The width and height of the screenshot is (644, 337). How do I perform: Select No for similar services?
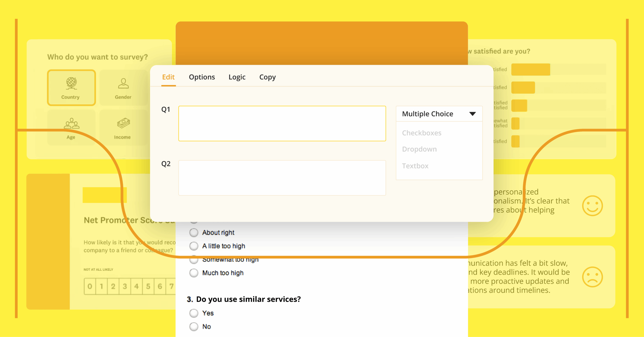194,326
